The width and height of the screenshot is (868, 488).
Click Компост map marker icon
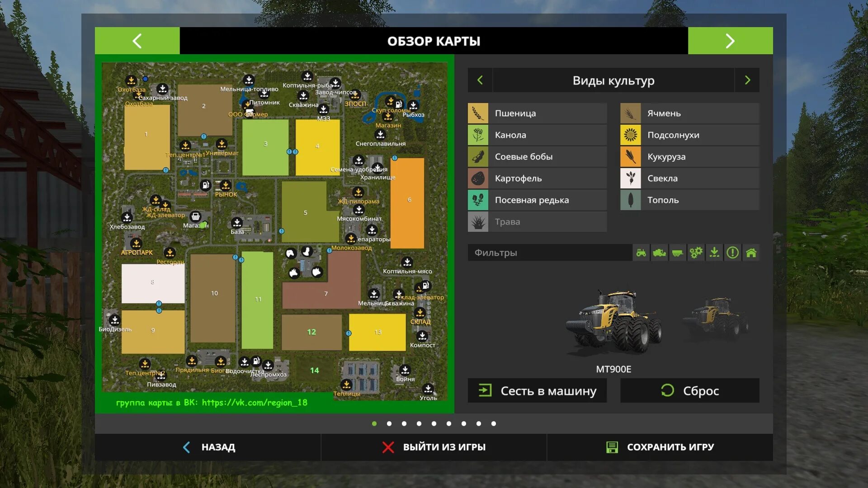(422, 336)
